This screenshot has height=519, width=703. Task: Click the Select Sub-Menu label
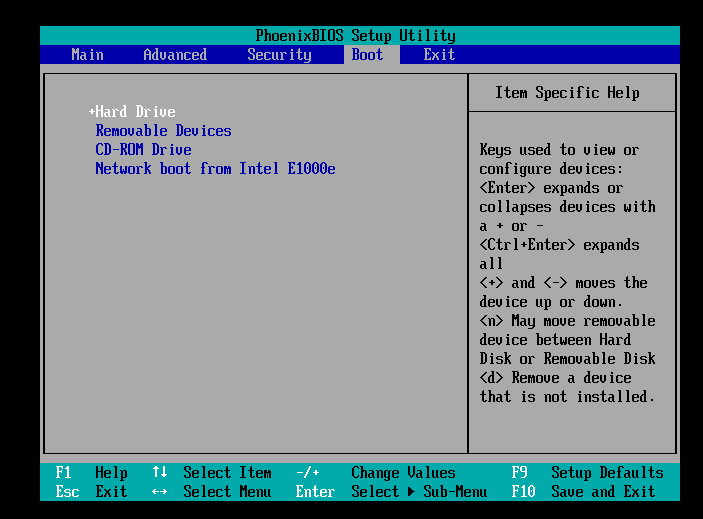coord(419,492)
